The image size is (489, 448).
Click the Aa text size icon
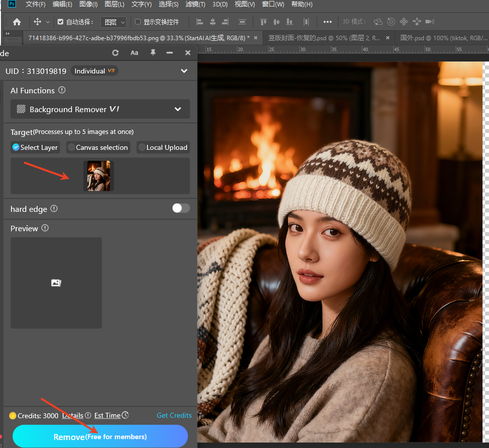coord(134,53)
